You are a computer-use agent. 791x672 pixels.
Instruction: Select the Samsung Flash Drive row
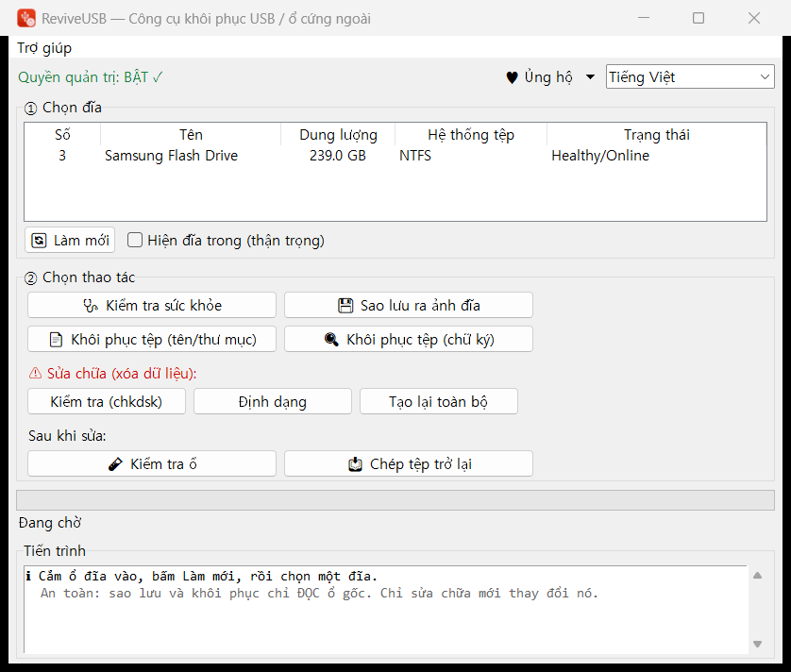[x=395, y=156]
